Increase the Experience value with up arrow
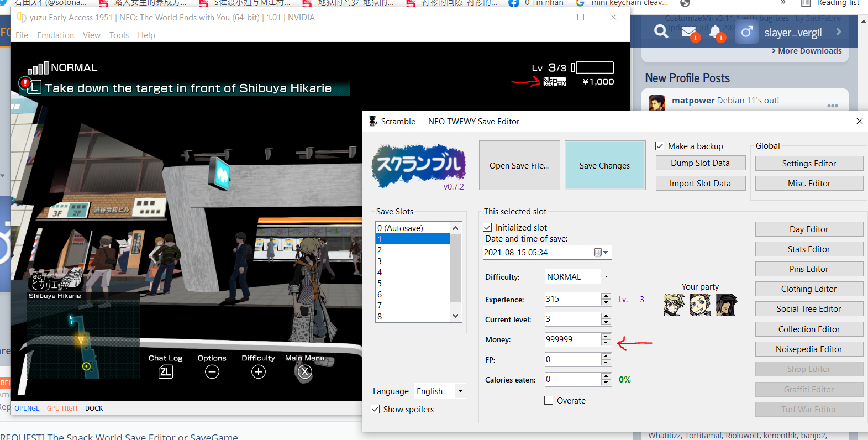 click(x=606, y=296)
